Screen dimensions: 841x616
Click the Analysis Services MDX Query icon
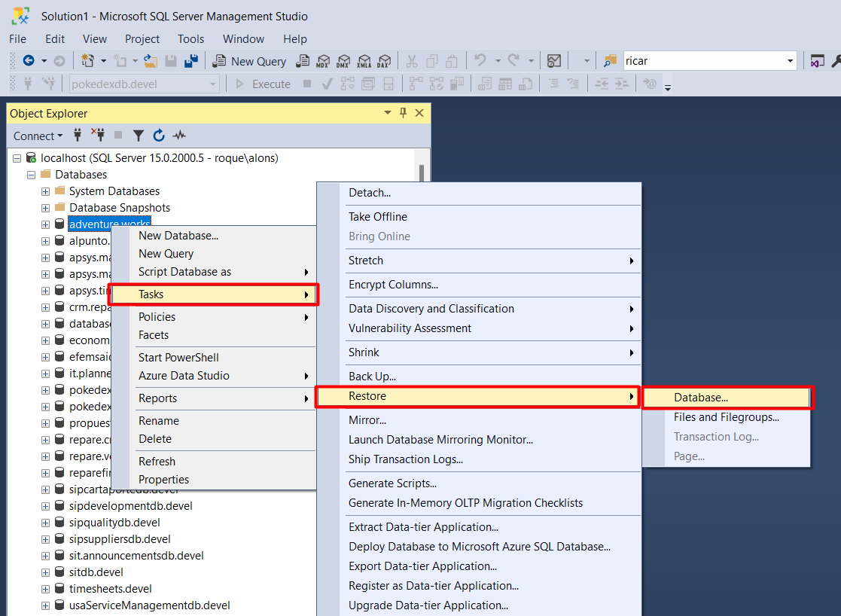click(x=324, y=61)
